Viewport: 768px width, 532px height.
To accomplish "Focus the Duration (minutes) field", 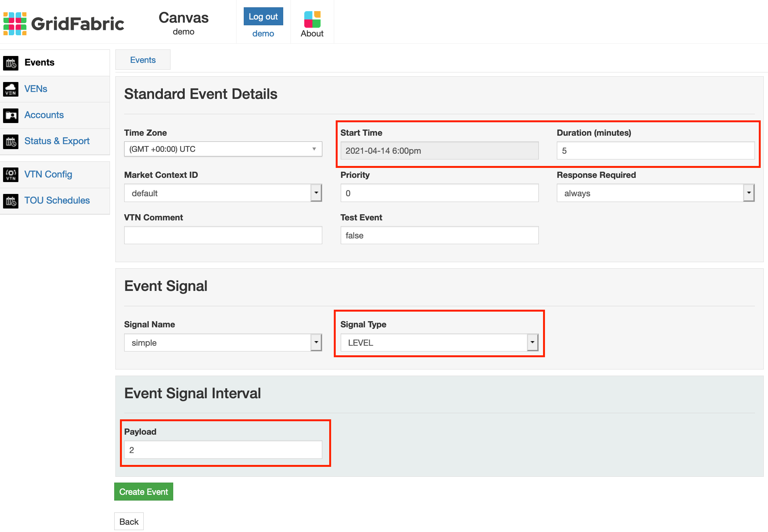I will coord(655,151).
